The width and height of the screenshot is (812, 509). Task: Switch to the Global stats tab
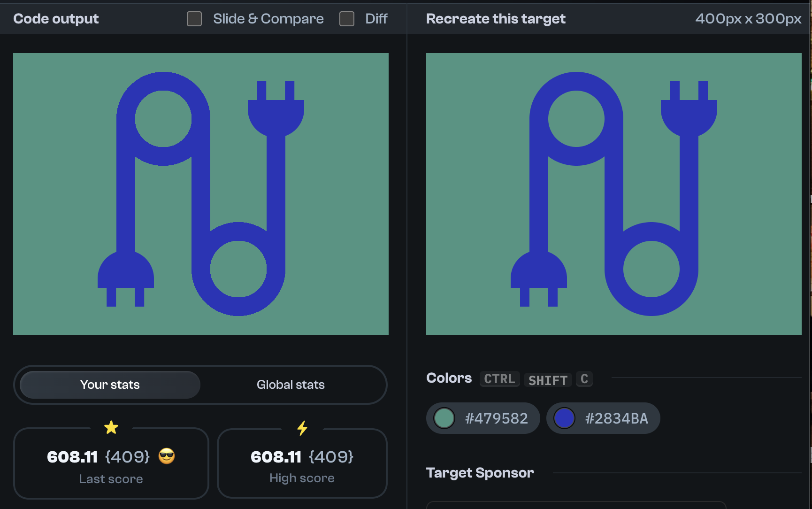coord(291,385)
